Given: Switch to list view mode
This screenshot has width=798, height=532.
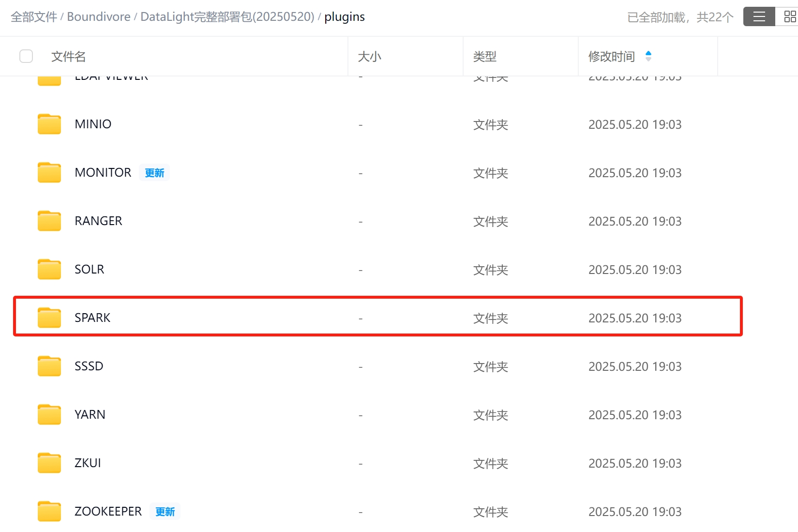Looking at the screenshot, I should coord(759,17).
